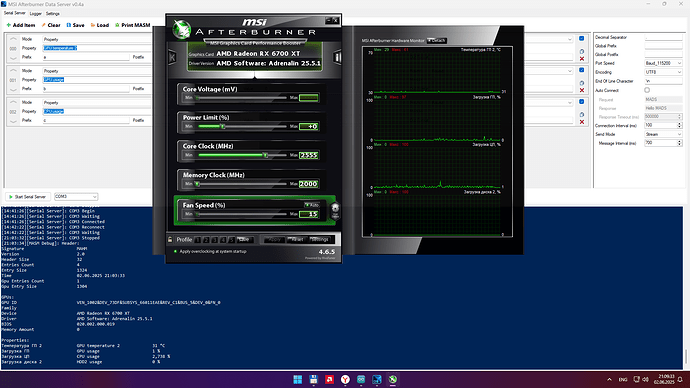Copy item 001 using the copy icon
Image resolution: width=690 pixels, height=388 pixels.
pos(582,83)
